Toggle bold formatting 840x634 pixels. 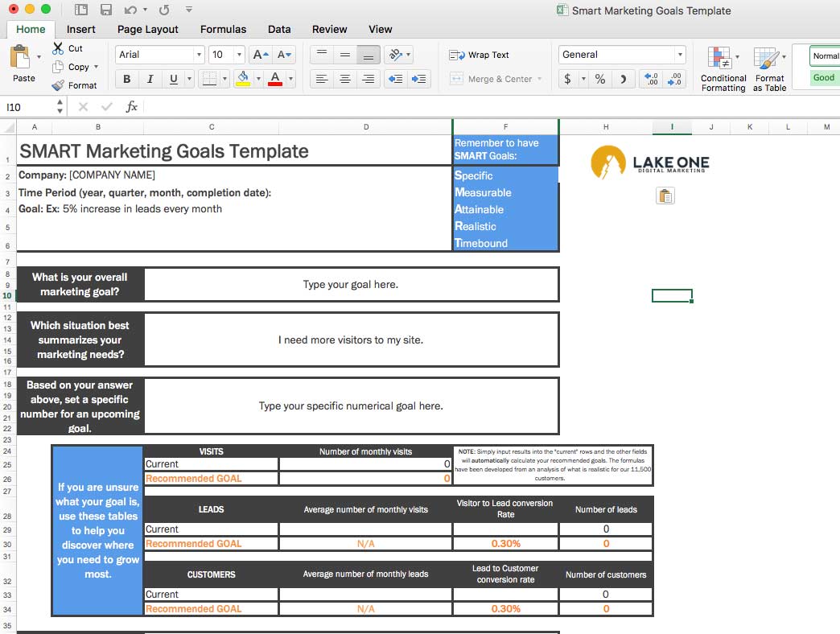tap(126, 79)
